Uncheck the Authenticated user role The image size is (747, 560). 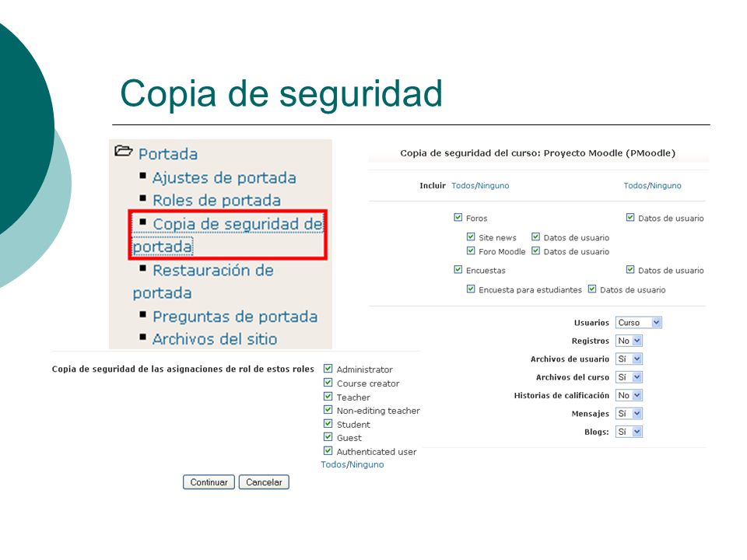pos(328,450)
